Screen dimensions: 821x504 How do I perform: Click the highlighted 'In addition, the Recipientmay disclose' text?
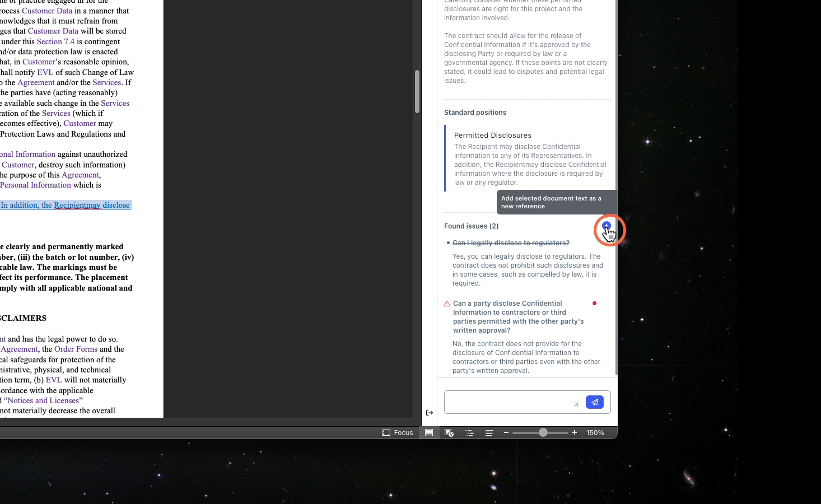(x=66, y=205)
